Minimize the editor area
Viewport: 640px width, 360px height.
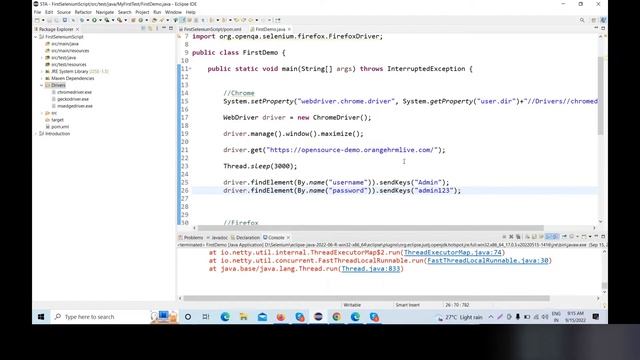click(596, 28)
